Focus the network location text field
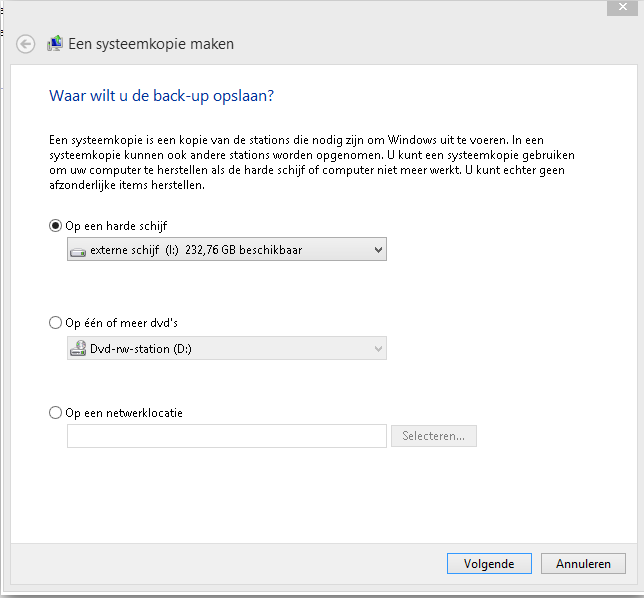Image resolution: width=644 pixels, height=598 pixels. click(226, 436)
